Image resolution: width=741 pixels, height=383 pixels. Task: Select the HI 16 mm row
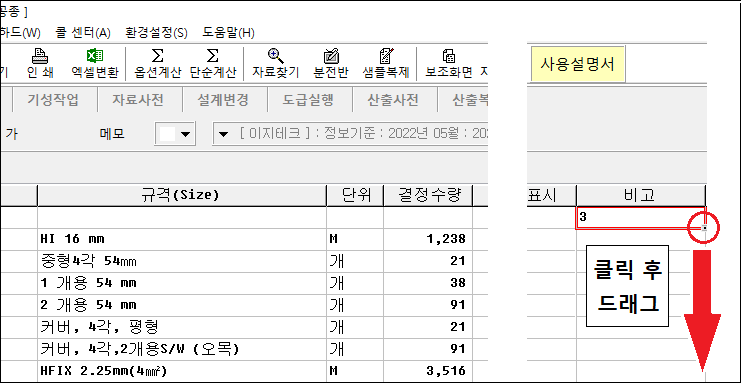[x=181, y=239]
